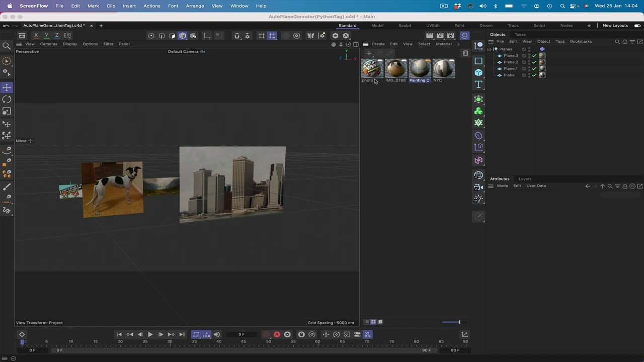Open the User Data attributes menu
The width and height of the screenshot is (644, 362).
pyautogui.click(x=536, y=186)
